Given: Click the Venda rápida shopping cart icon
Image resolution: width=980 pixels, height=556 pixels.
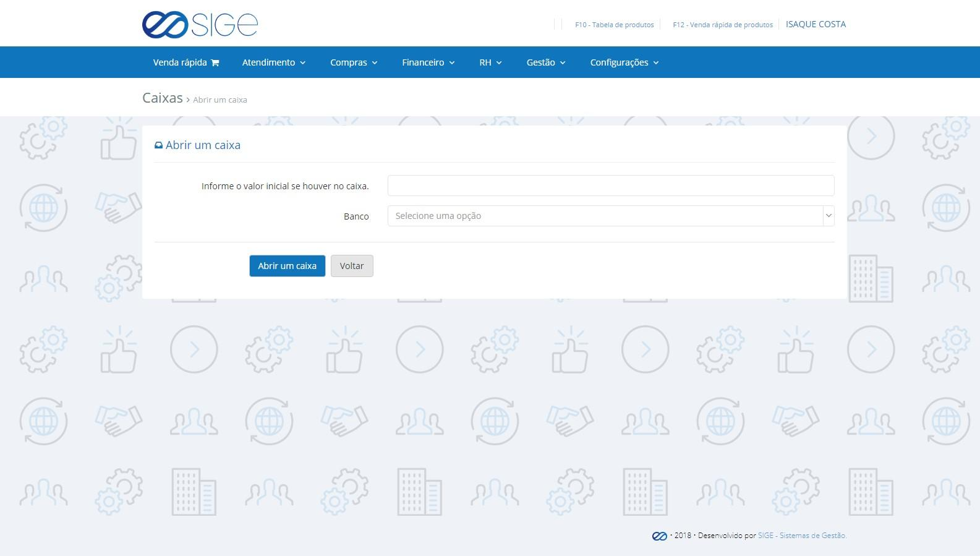Looking at the screenshot, I should click(215, 62).
